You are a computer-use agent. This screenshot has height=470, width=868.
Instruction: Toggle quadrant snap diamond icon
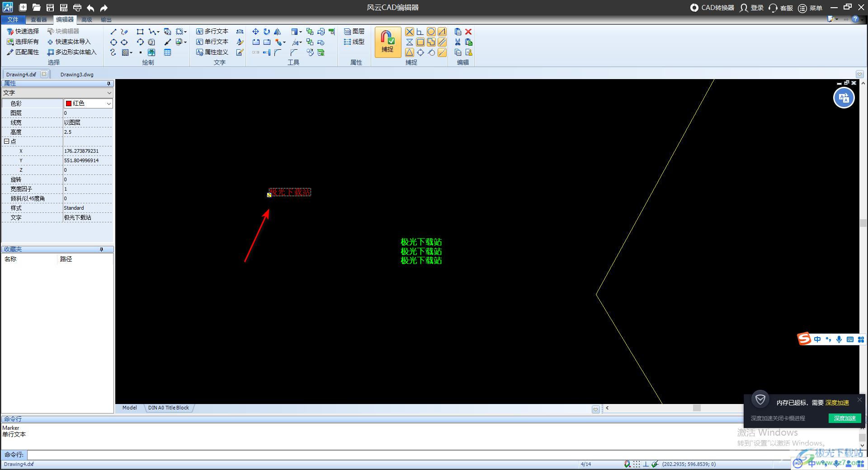pyautogui.click(x=420, y=52)
